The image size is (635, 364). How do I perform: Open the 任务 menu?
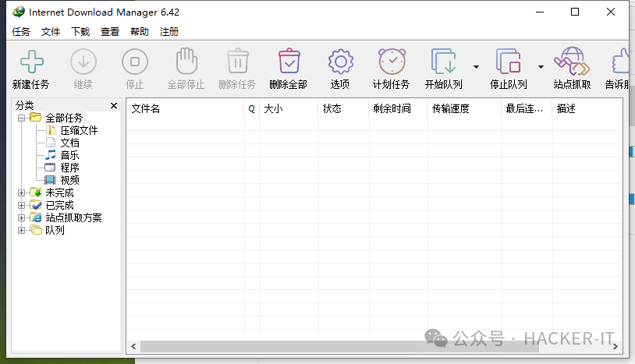(x=21, y=31)
